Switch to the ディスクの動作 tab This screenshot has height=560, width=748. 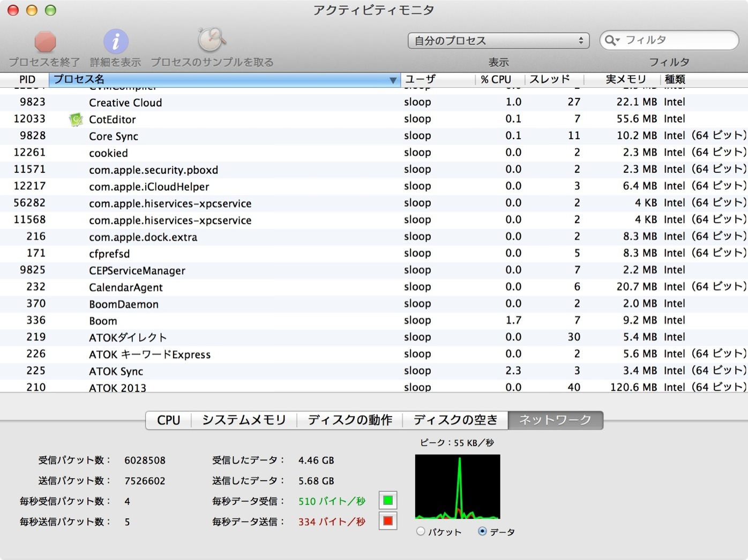pos(350,420)
